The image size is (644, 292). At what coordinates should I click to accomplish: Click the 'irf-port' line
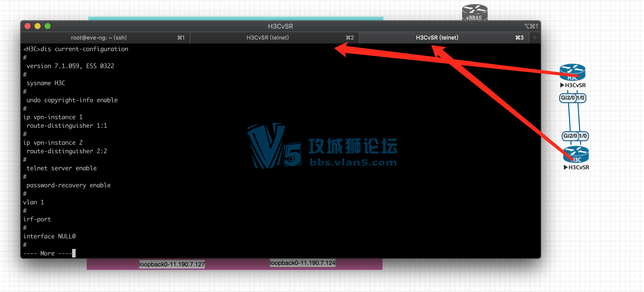(x=37, y=219)
